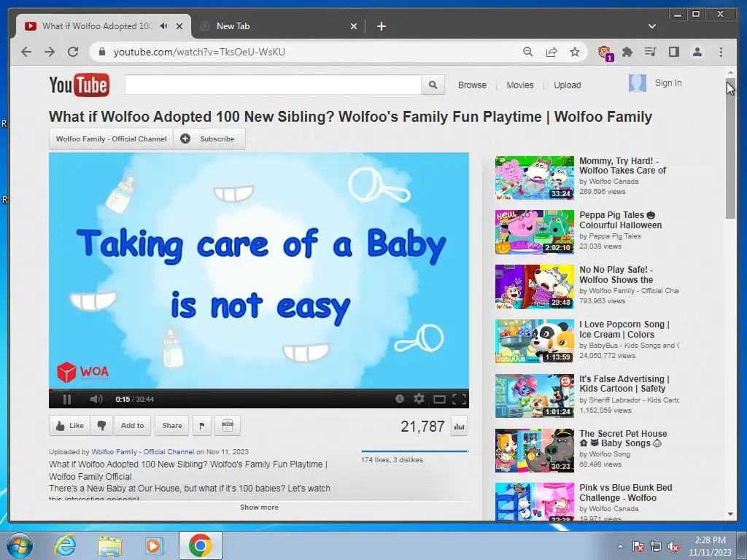This screenshot has width=747, height=560.
Task: Dislike the video with thumbs down
Action: 101,426
